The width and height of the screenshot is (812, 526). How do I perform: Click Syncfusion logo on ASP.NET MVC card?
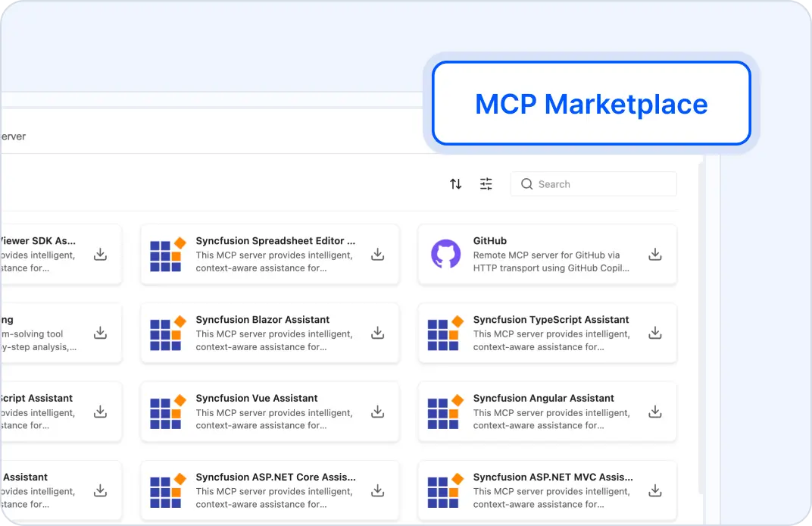pyautogui.click(x=445, y=491)
